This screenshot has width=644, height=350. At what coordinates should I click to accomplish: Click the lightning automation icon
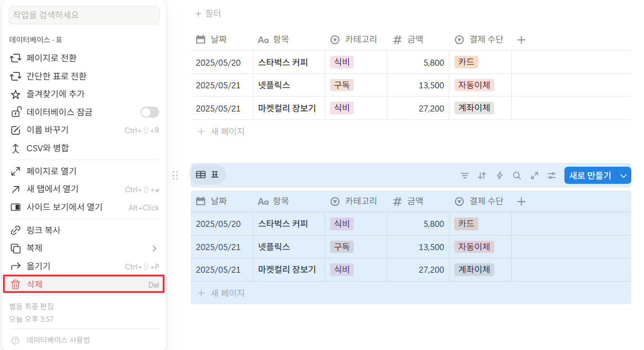tap(499, 176)
